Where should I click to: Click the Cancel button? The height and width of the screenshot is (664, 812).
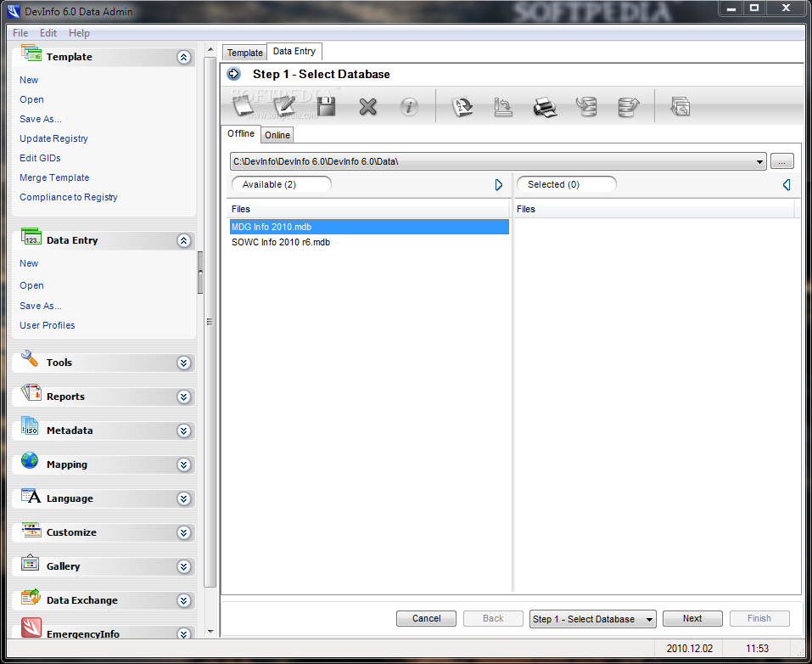(x=426, y=618)
